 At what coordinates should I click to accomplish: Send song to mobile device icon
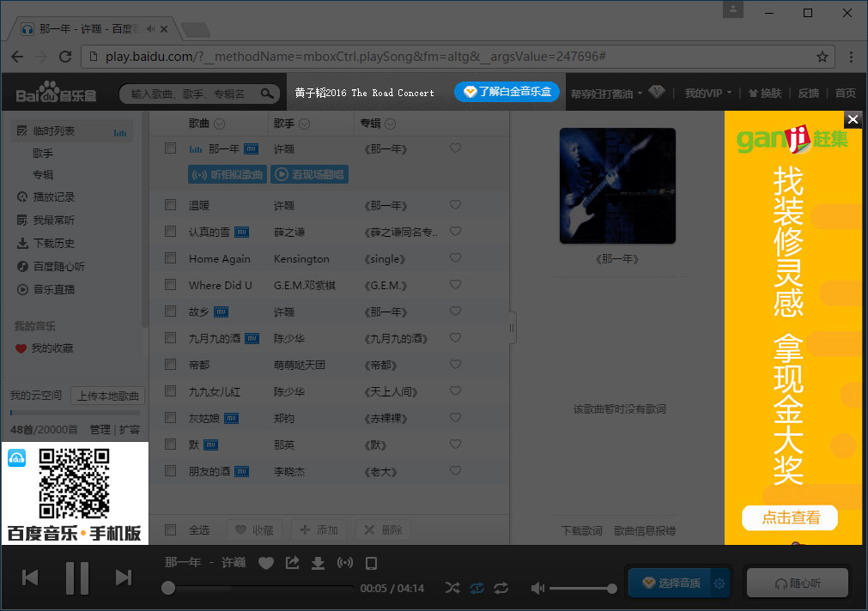[372, 564]
